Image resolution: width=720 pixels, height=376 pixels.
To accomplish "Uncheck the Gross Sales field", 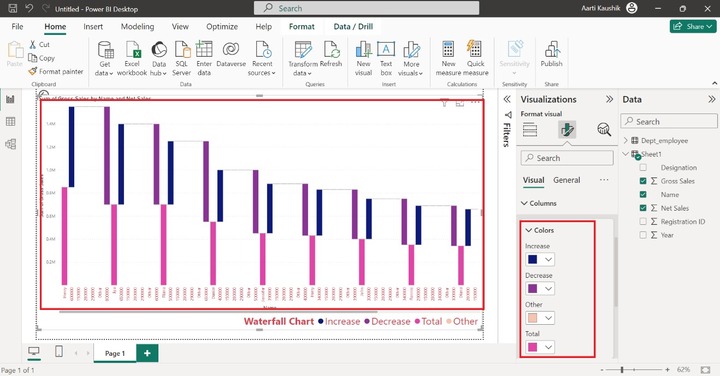I will [643, 181].
